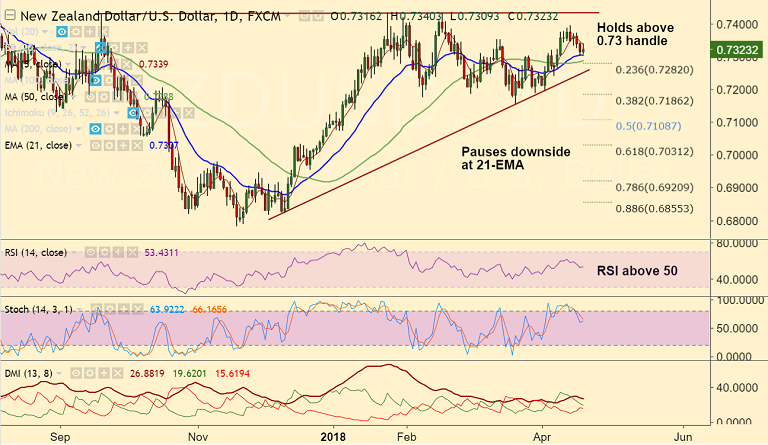
Task: Expand MA (200, close) dropdown arrow
Action: click(x=78, y=129)
